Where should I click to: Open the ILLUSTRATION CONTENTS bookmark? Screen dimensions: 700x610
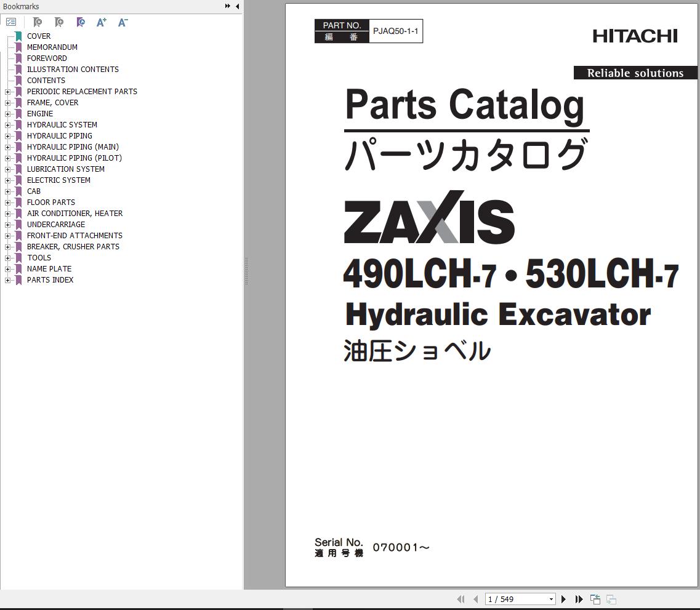pyautogui.click(x=73, y=70)
